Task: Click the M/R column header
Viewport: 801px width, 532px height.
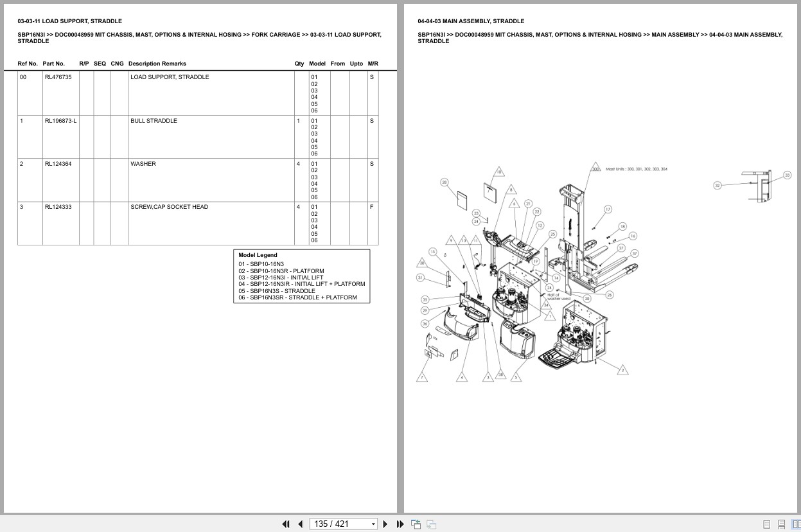Action: tap(373, 64)
